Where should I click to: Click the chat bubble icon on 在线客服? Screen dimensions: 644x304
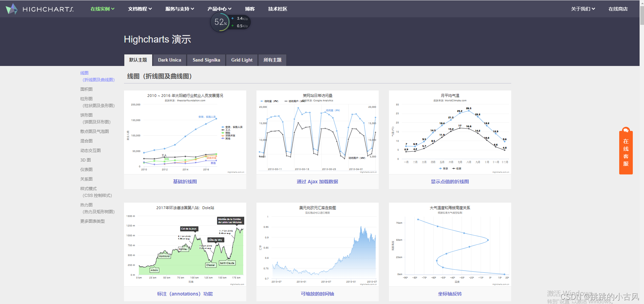pyautogui.click(x=626, y=131)
